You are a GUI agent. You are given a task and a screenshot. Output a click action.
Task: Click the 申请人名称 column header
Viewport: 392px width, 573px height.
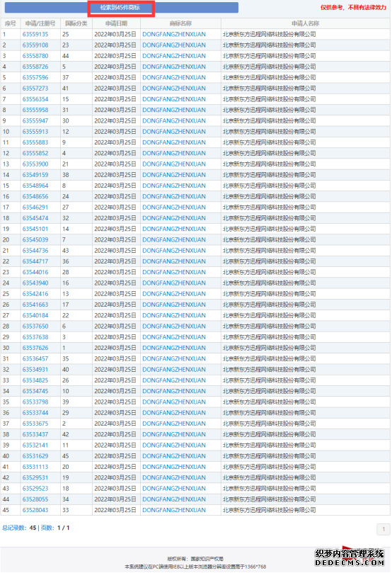[306, 23]
